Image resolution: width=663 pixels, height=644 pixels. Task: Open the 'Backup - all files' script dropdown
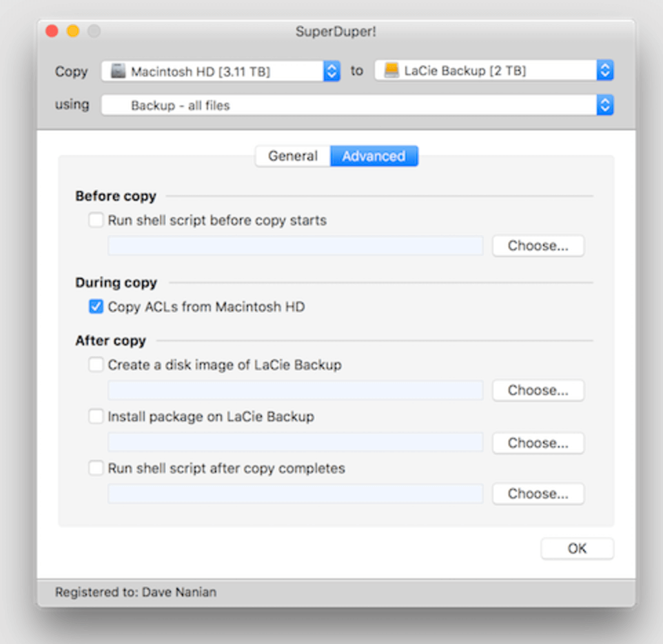[x=604, y=104]
